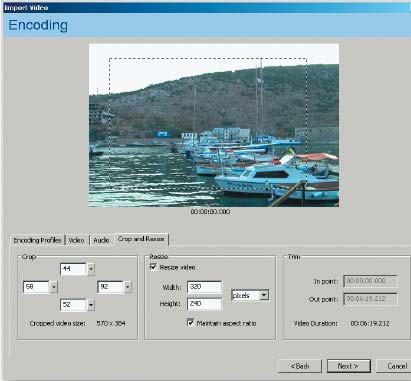This screenshot has height=381, width=411.
Task: Switch to the Encoding Profiles tab
Action: click(x=37, y=240)
